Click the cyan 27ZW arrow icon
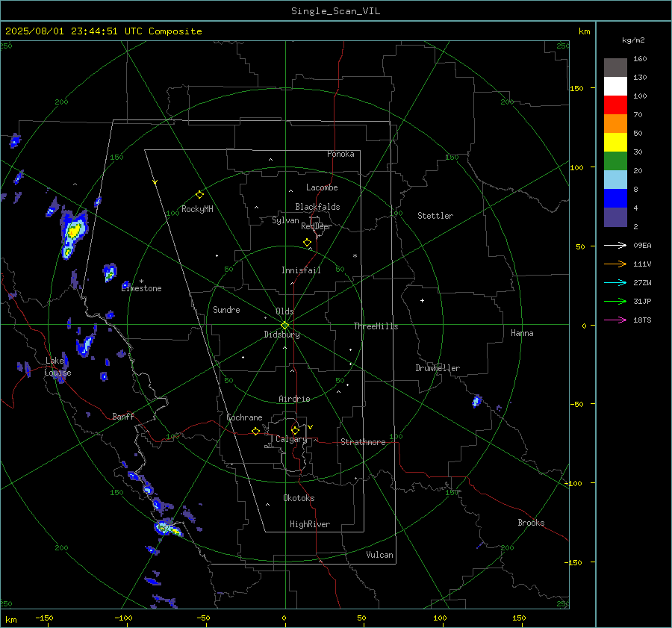Screen dimensions: 672x628 [x=615, y=282]
